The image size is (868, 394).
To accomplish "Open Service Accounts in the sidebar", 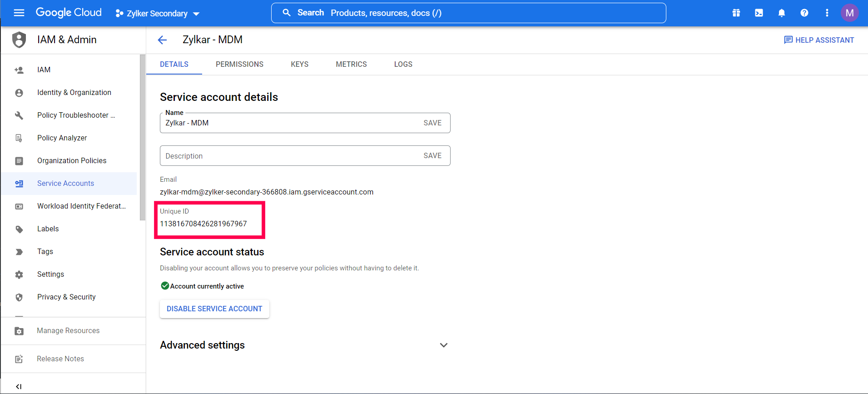I will coord(65,183).
